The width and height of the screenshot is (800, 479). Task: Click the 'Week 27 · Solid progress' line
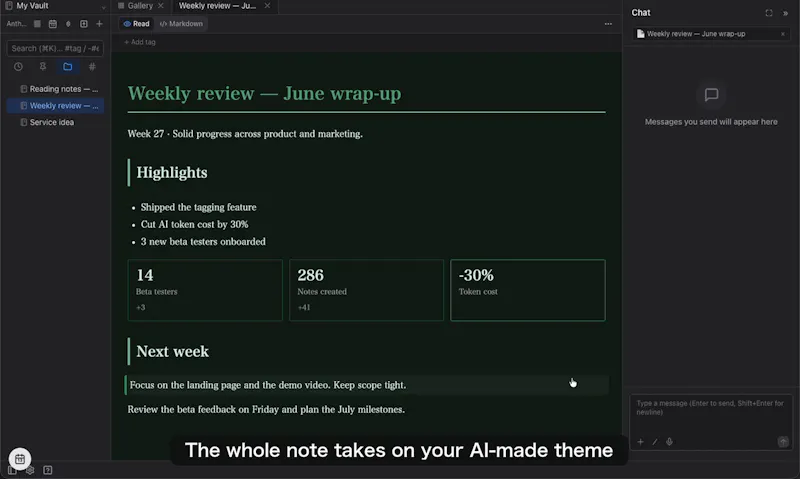[x=245, y=134]
